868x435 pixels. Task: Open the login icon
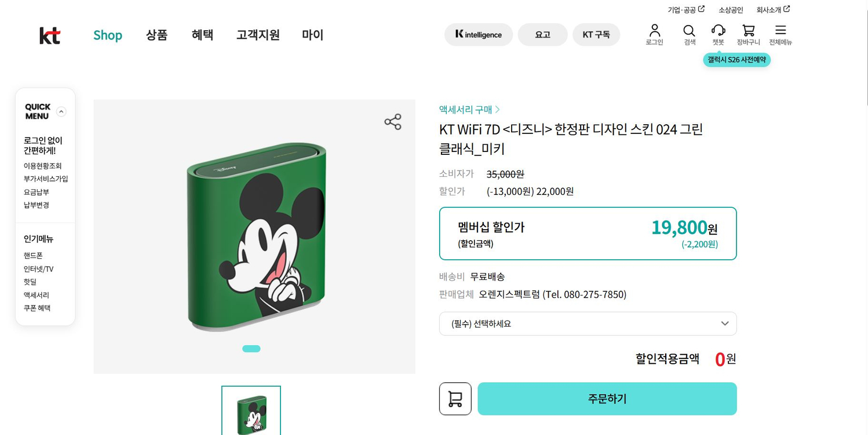click(x=654, y=34)
